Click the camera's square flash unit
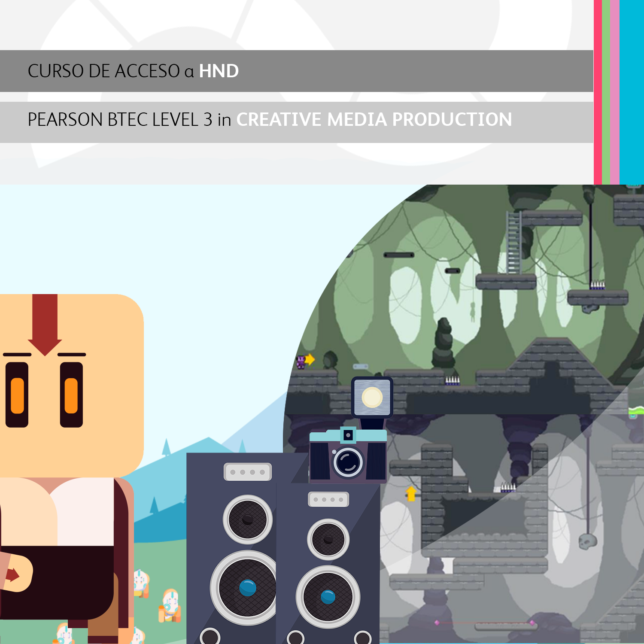 coord(372,397)
